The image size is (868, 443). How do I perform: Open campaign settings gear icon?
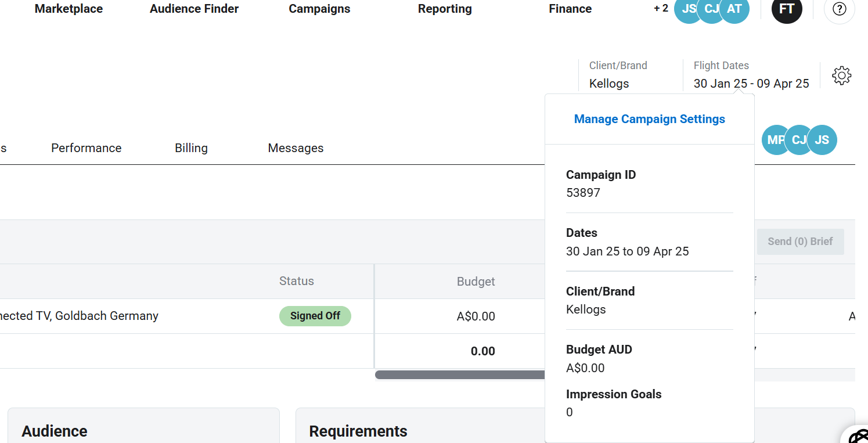841,75
